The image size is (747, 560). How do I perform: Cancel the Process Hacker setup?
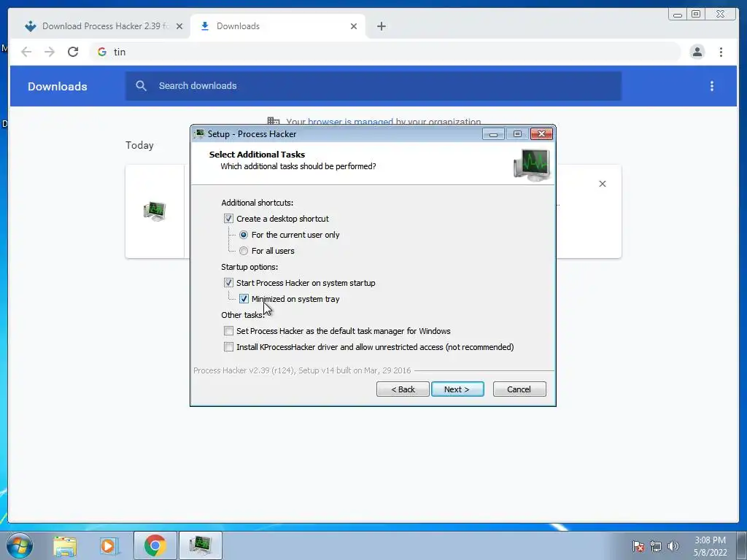click(519, 389)
